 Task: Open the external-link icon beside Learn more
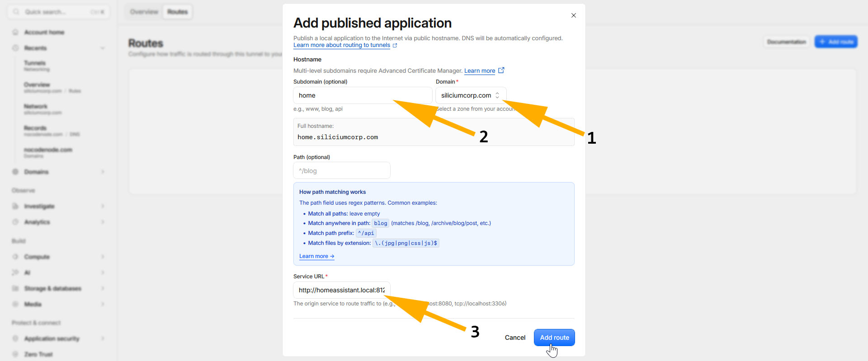point(501,70)
